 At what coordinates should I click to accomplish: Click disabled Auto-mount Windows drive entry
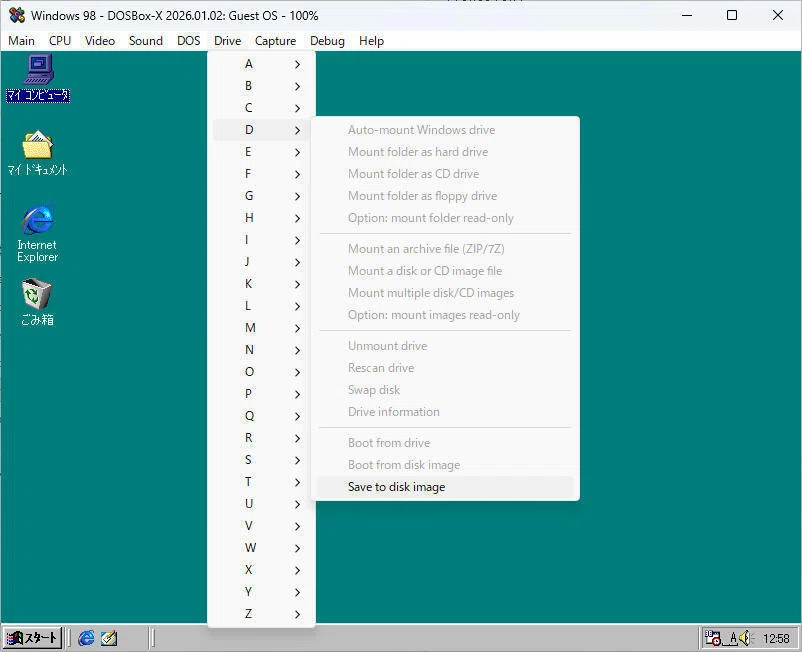pos(445,130)
